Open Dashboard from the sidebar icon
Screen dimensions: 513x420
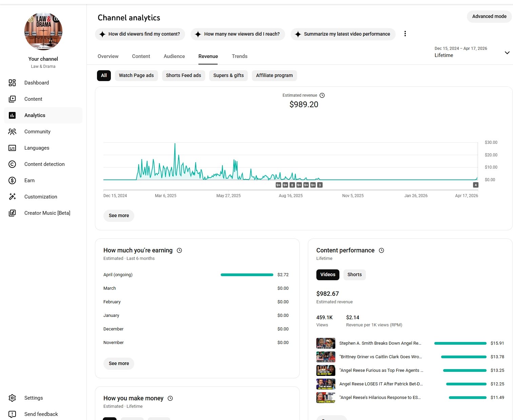pyautogui.click(x=12, y=83)
